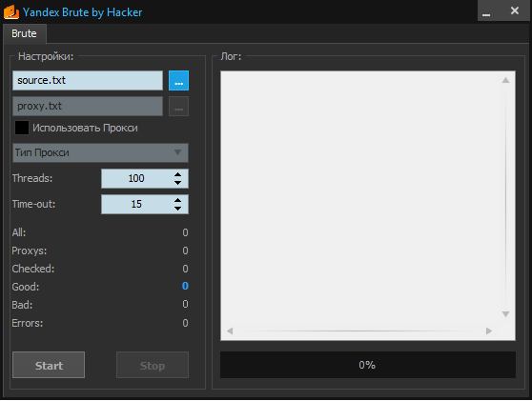This screenshot has width=532, height=401.
Task: Click the Start button
Action: click(49, 365)
